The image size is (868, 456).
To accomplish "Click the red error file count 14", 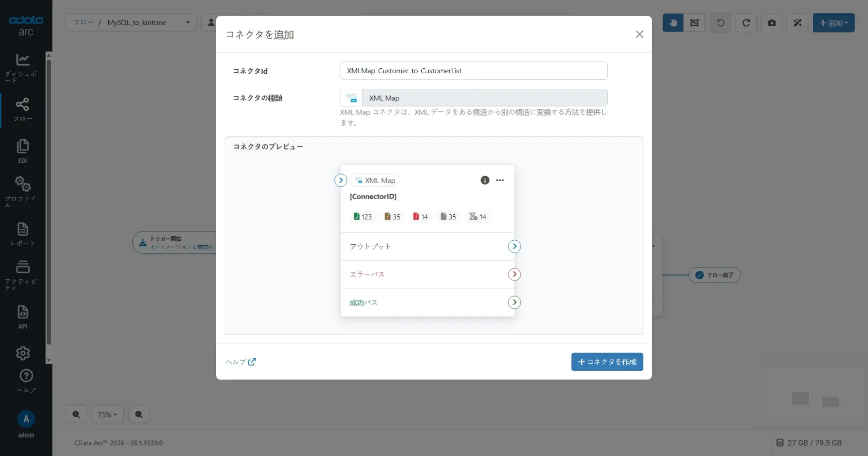I will point(420,217).
